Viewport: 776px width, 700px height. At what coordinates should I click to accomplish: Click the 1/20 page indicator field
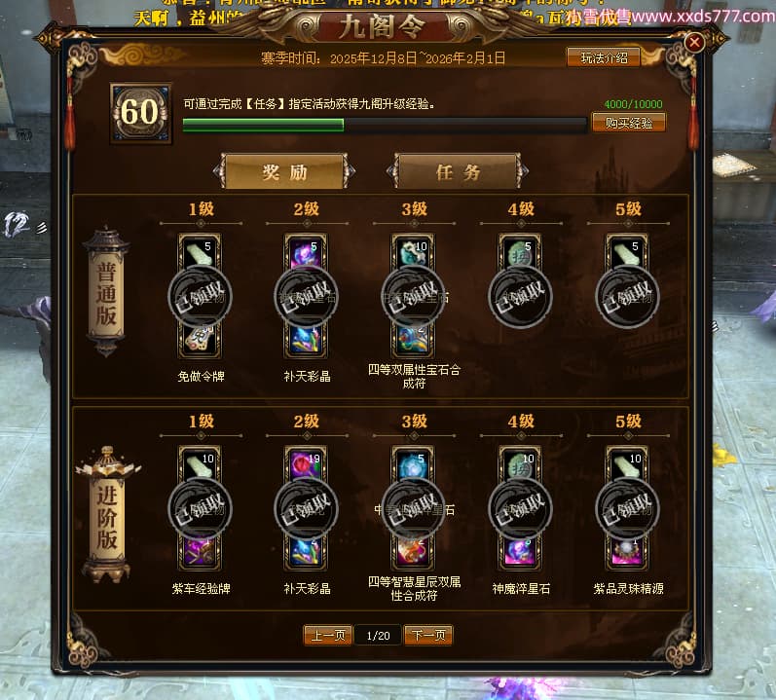[378, 635]
